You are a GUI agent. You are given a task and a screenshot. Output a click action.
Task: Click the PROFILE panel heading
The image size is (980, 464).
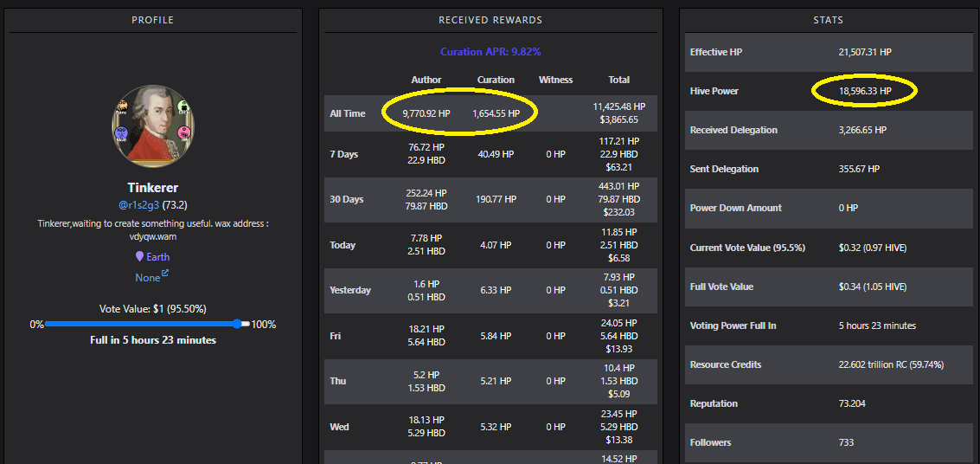click(152, 20)
